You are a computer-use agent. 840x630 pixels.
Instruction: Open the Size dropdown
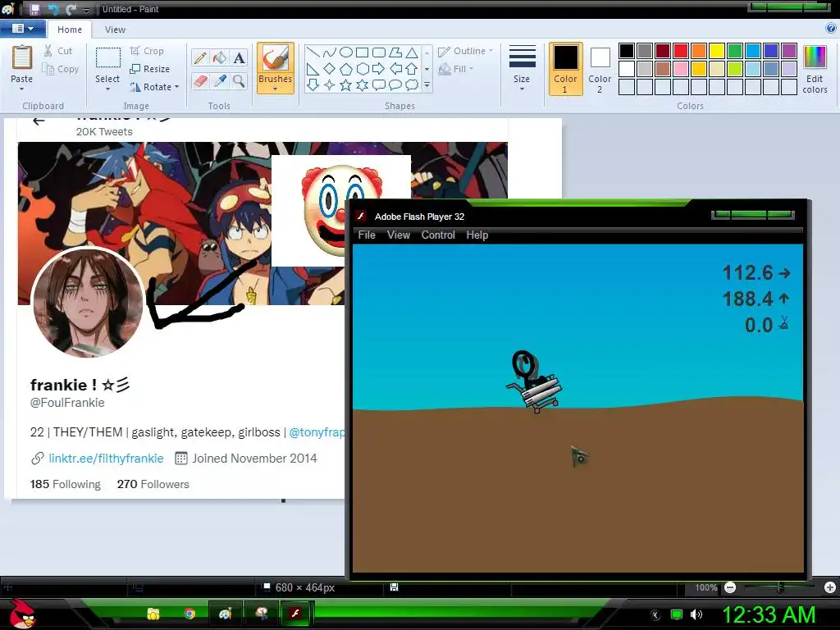point(522,69)
